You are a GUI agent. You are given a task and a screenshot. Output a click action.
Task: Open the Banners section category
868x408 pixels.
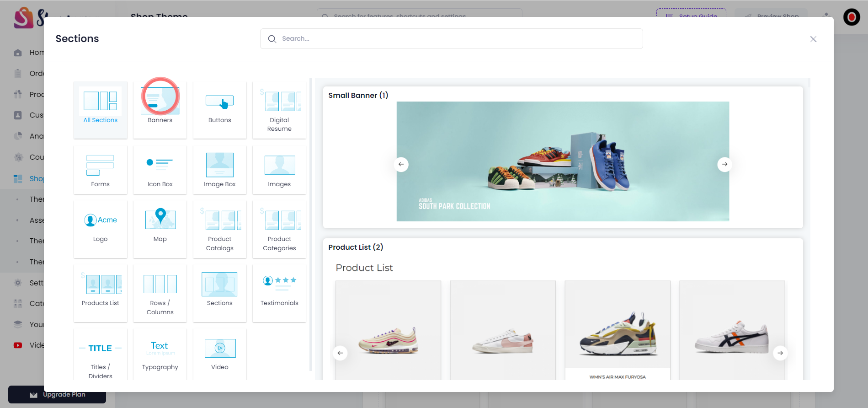[x=160, y=110]
